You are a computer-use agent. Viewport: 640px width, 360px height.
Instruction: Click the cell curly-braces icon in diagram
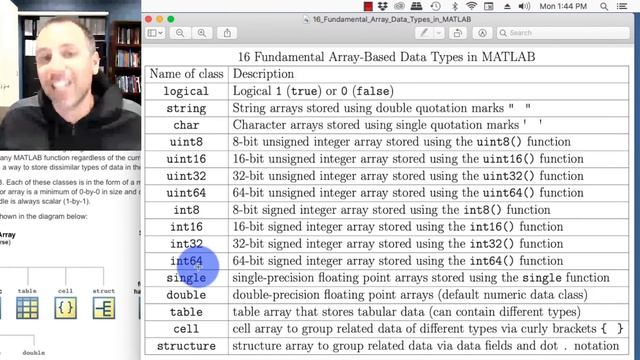(65, 308)
